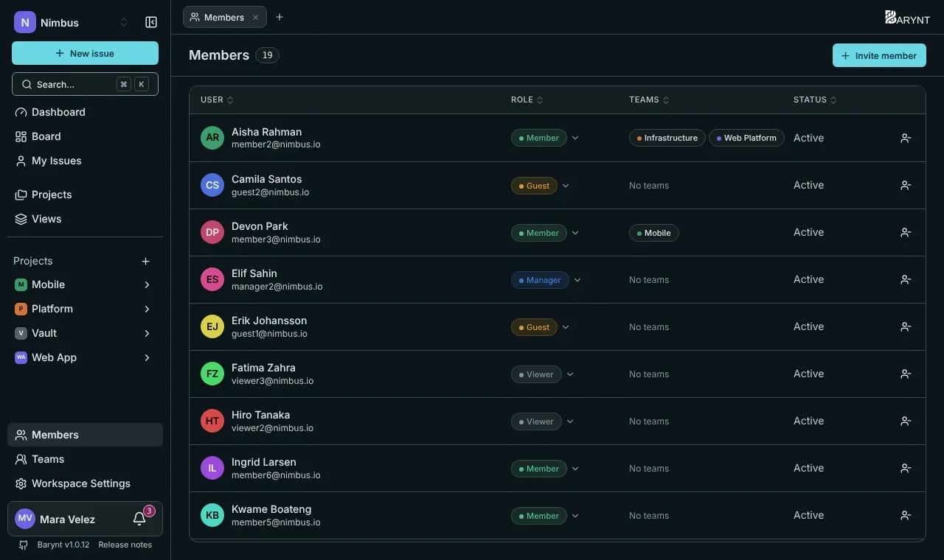Viewport: 944px width, 560px height.
Task: Click remove-user icon for Devon Park
Action: [906, 232]
